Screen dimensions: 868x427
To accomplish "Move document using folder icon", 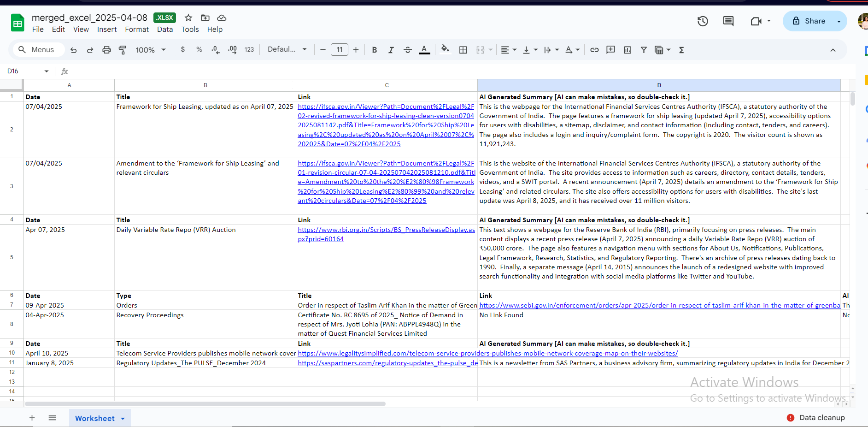I will 205,18.
